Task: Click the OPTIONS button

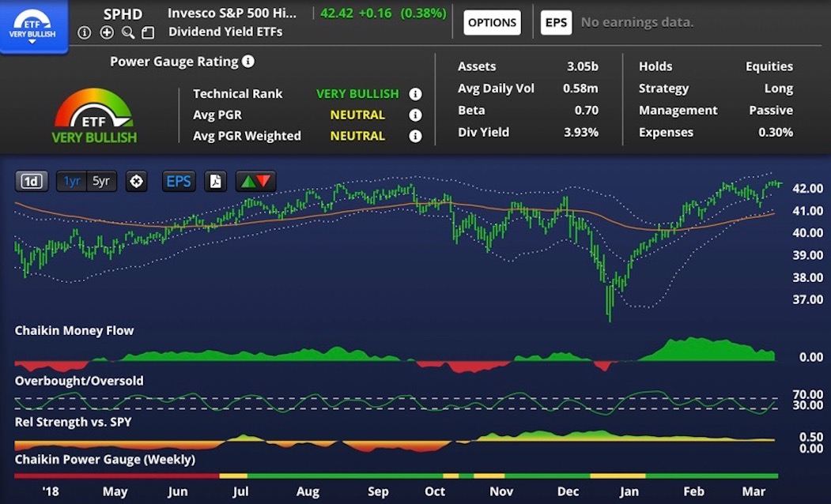Action: click(492, 23)
